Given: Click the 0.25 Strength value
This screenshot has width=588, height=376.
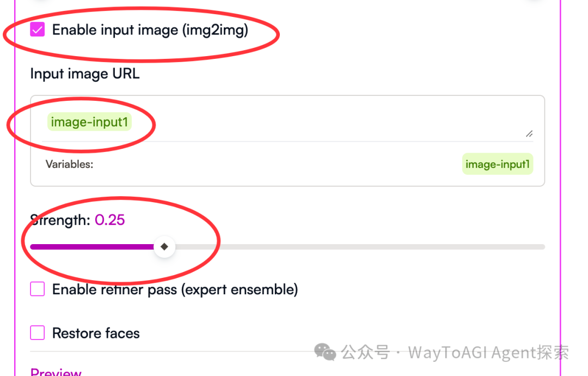Looking at the screenshot, I should (109, 220).
